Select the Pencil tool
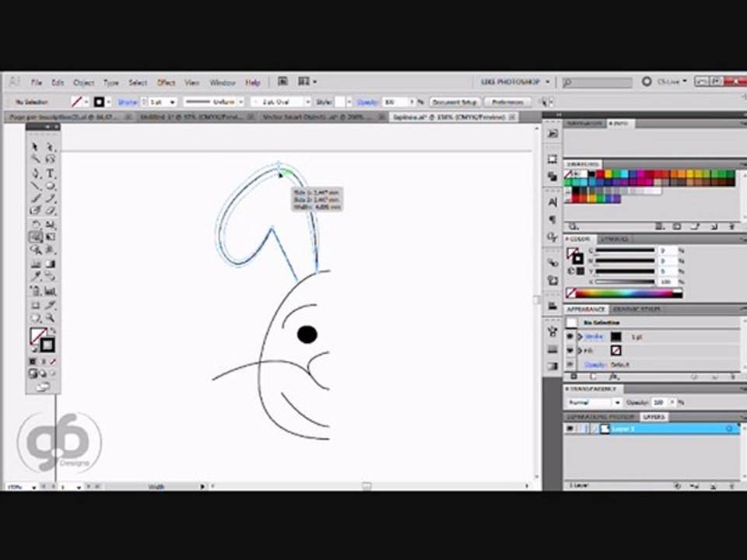The image size is (747, 560). click(x=50, y=198)
